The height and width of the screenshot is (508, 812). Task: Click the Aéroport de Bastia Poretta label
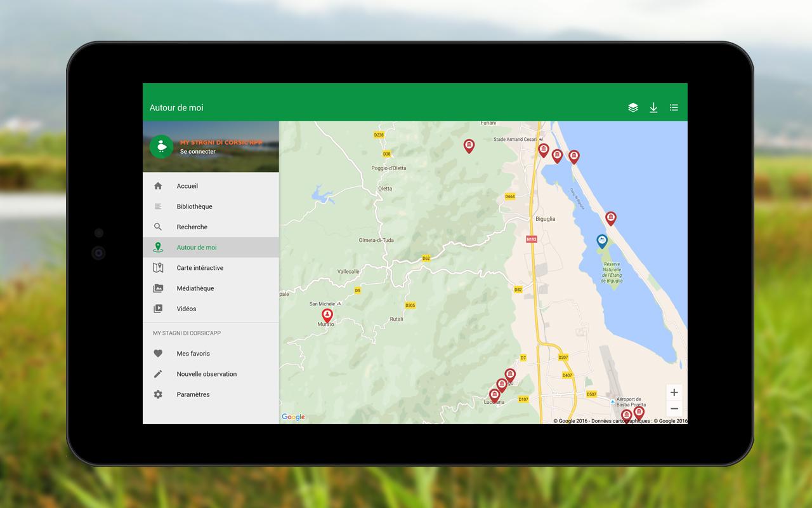[631, 402]
